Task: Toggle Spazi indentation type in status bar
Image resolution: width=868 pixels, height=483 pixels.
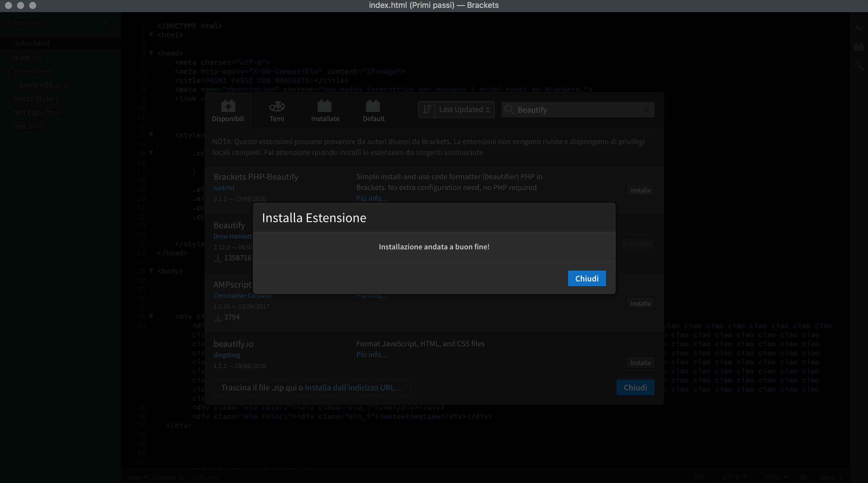Action: point(827,477)
